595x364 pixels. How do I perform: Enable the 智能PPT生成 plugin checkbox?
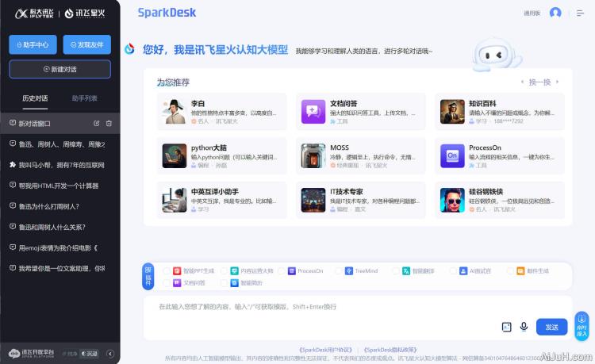point(167,271)
